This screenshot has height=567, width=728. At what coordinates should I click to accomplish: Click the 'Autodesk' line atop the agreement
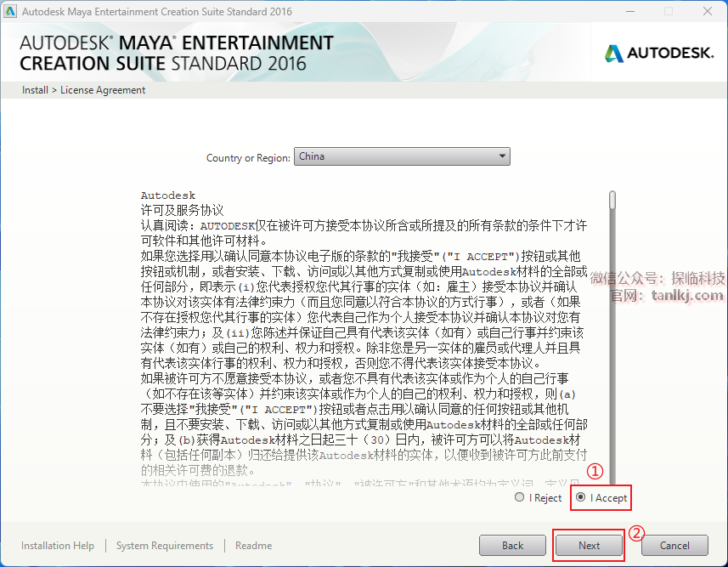click(x=168, y=196)
